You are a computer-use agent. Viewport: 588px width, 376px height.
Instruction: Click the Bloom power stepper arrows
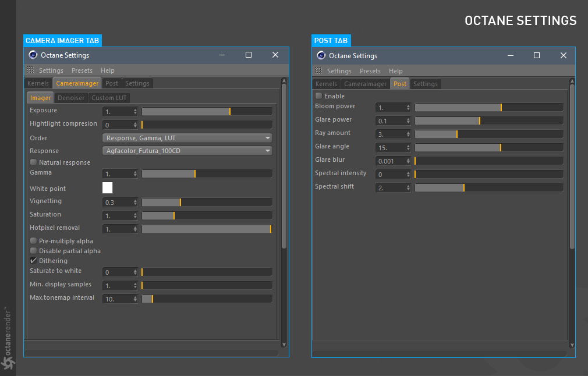click(408, 108)
